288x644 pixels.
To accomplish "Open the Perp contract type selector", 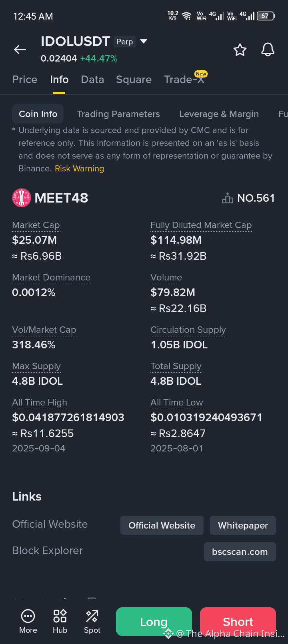I will tap(125, 42).
